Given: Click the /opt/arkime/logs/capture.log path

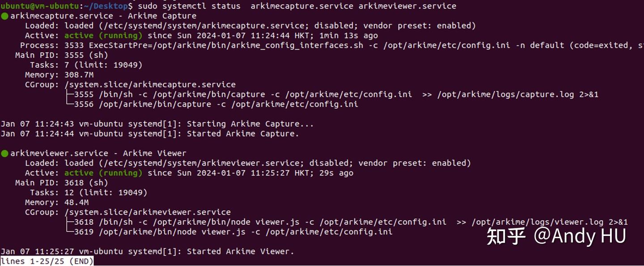Looking at the screenshot, I should click(500, 94).
